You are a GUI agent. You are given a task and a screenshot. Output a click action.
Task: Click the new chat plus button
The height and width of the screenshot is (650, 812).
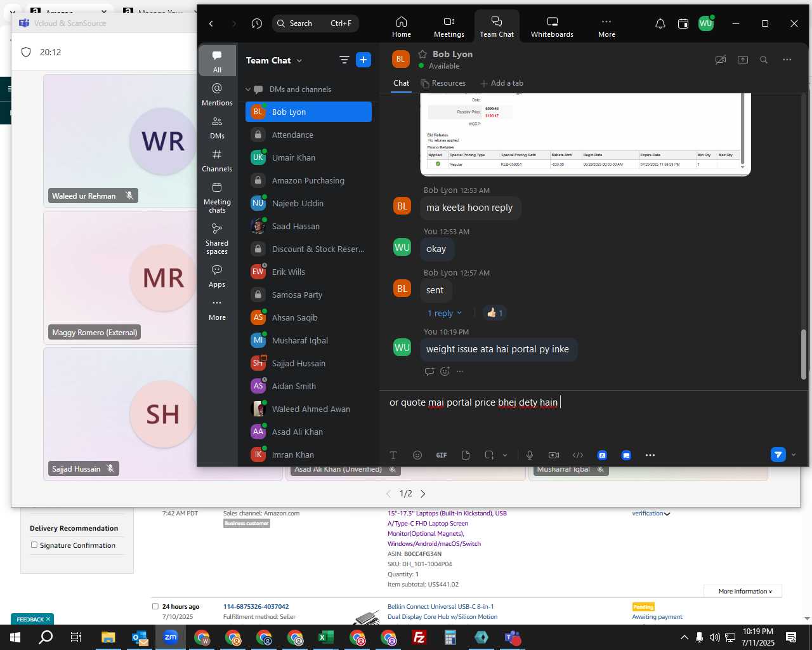tap(363, 60)
